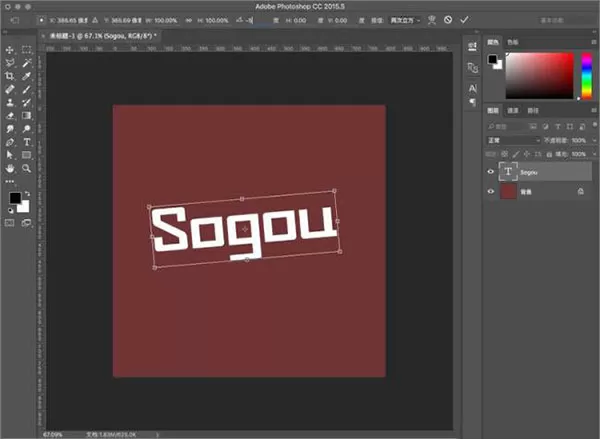
Task: Switch to the Layers tab
Action: [493, 111]
